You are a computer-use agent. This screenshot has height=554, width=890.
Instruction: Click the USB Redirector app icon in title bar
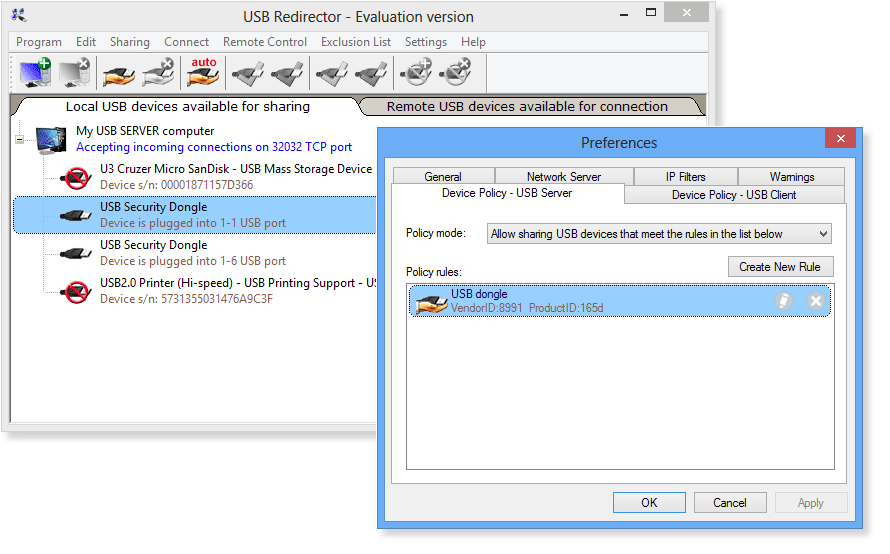pos(19,15)
